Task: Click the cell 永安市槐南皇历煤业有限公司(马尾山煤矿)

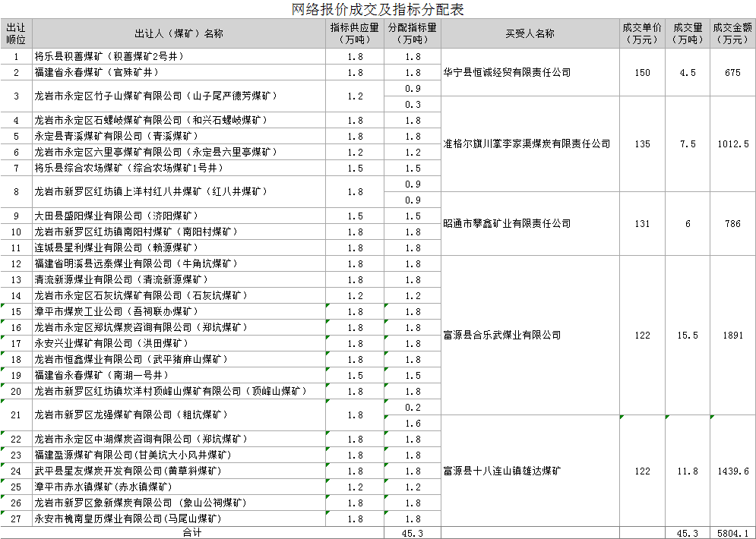Action: 128,519
